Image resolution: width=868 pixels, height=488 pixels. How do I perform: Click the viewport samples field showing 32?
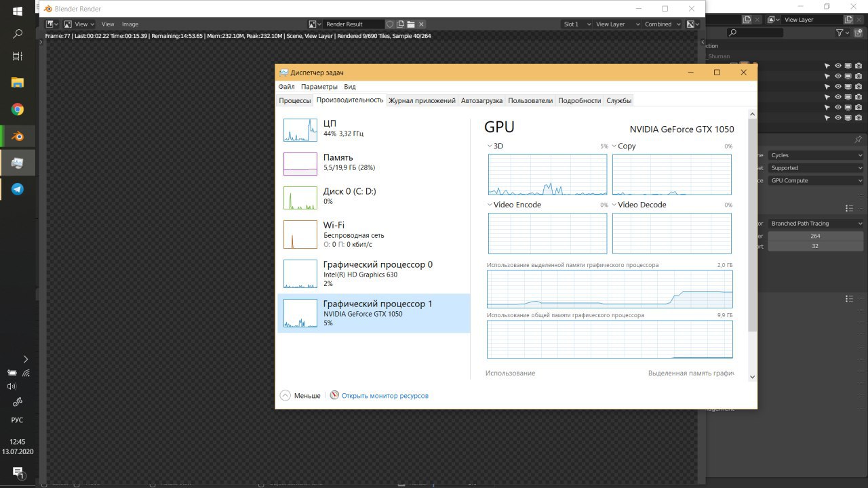click(816, 247)
